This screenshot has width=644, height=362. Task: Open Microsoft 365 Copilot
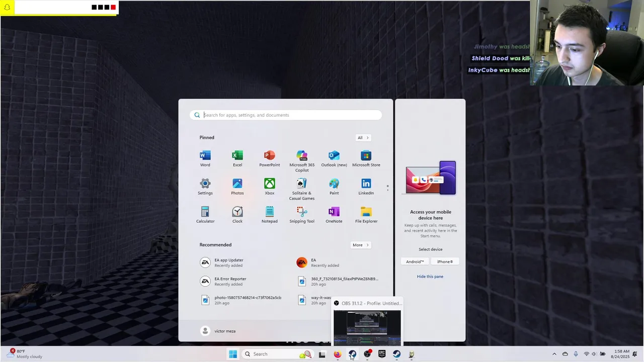(302, 160)
